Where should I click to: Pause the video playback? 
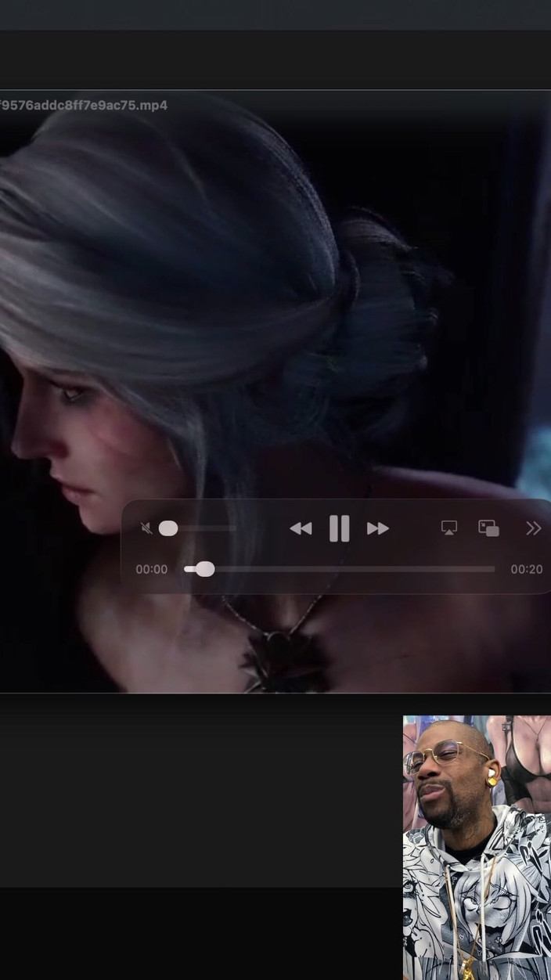(x=339, y=529)
